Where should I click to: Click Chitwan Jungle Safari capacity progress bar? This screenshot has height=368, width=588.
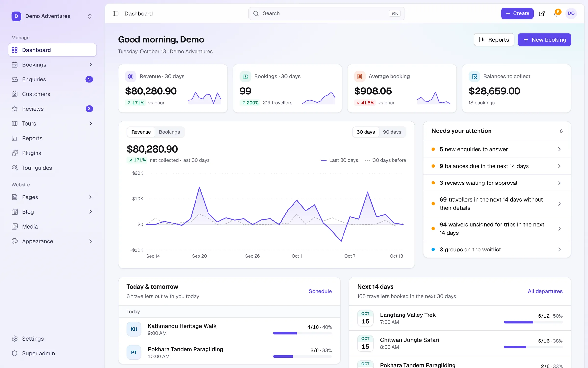(x=533, y=347)
